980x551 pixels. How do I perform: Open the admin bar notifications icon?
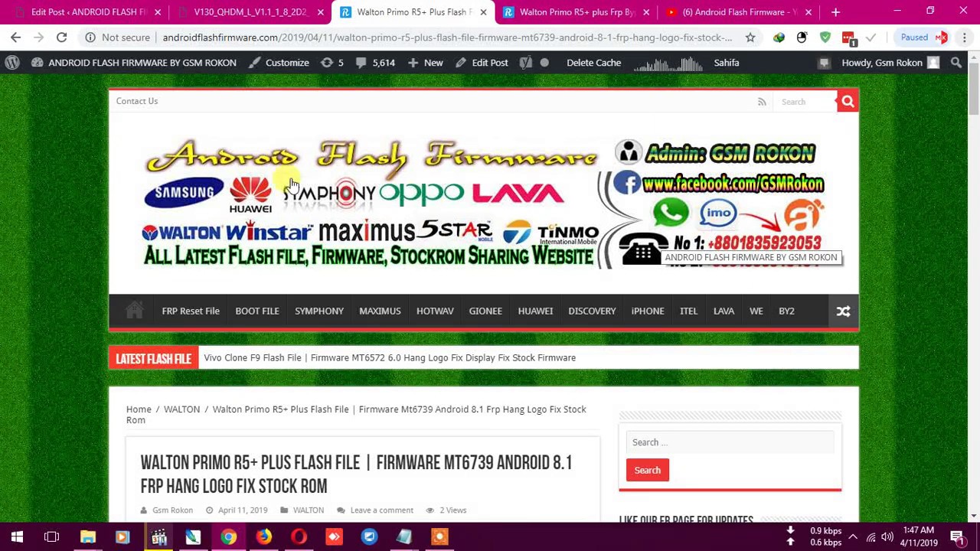(x=823, y=63)
